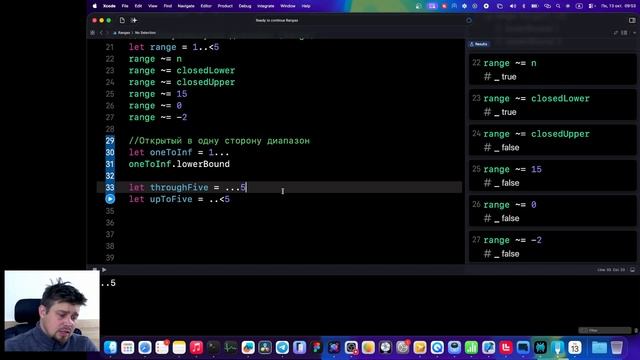The height and width of the screenshot is (360, 640).
Task: Run playground from line 34 play button
Action: click(x=110, y=199)
